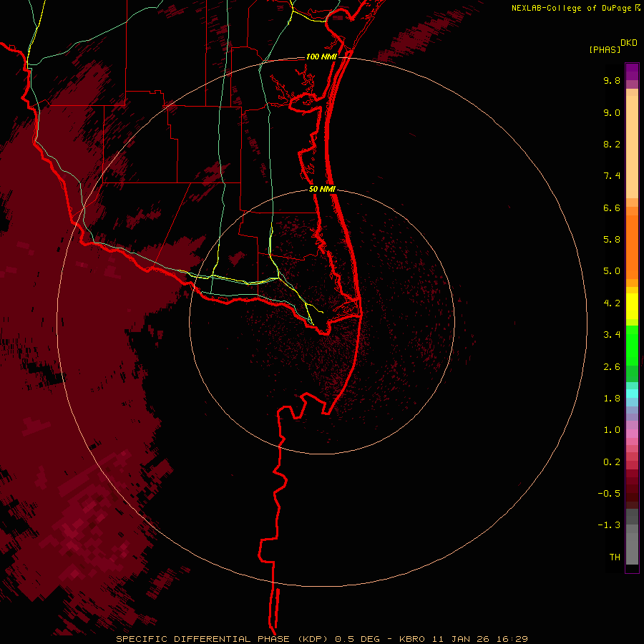Click the [PHAS] legend heading

point(605,50)
